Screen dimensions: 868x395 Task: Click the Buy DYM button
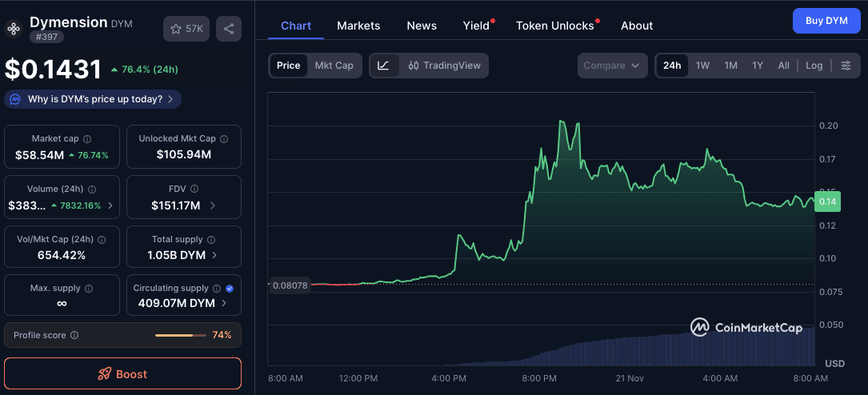tap(826, 21)
